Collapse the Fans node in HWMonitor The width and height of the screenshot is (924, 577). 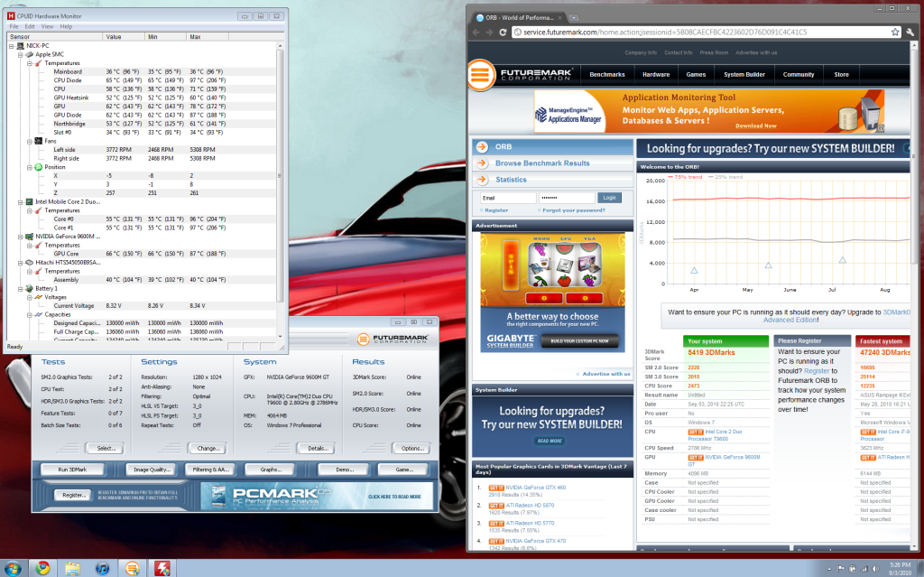[30, 142]
